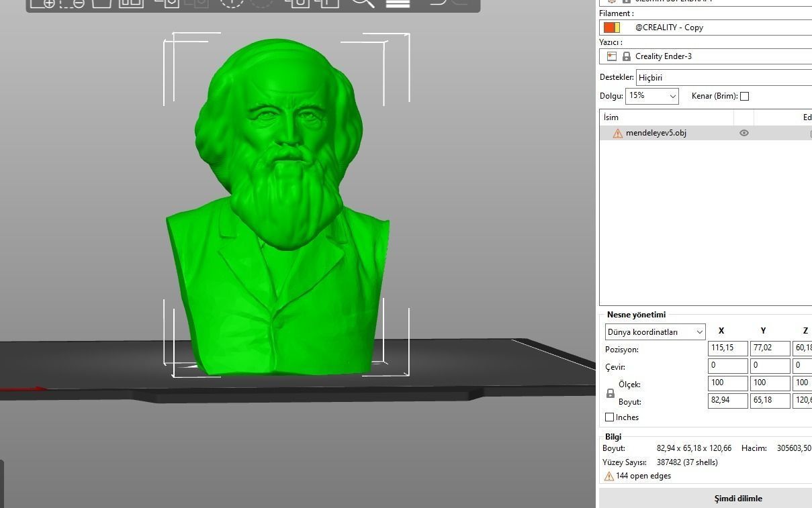Click the warning icon next to 144 open edges
The width and height of the screenshot is (812, 508).
click(x=609, y=476)
